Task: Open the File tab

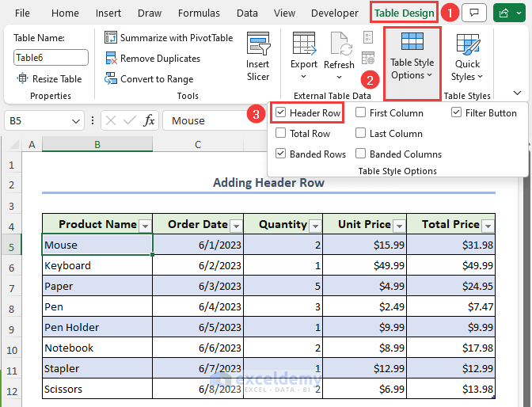Action: click(x=22, y=13)
